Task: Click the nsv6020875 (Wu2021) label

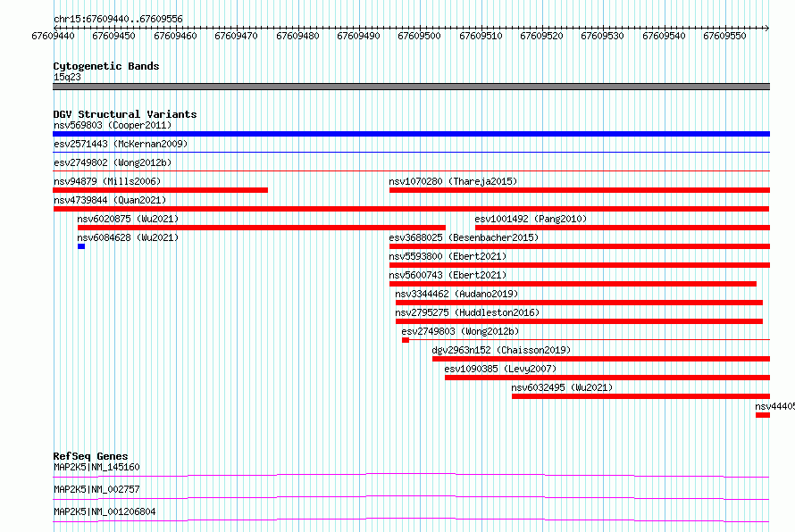Action: pos(128,219)
